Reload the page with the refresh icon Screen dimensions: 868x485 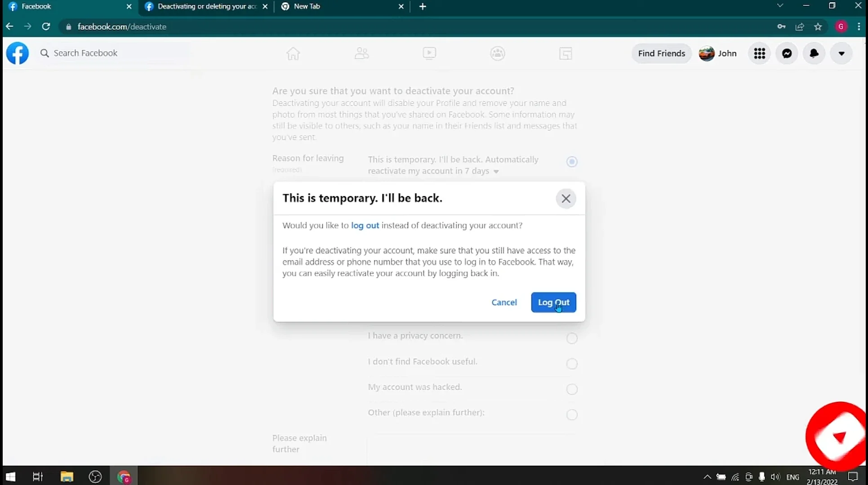click(46, 26)
